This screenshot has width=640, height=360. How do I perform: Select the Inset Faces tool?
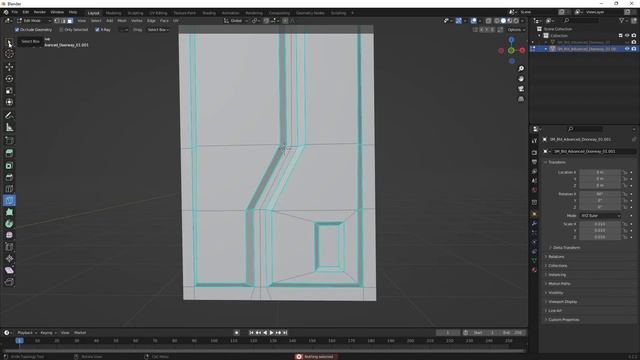9,165
